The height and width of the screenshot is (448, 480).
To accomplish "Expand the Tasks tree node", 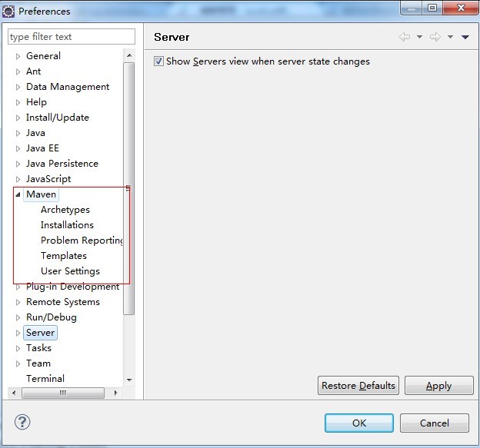I will (18, 348).
